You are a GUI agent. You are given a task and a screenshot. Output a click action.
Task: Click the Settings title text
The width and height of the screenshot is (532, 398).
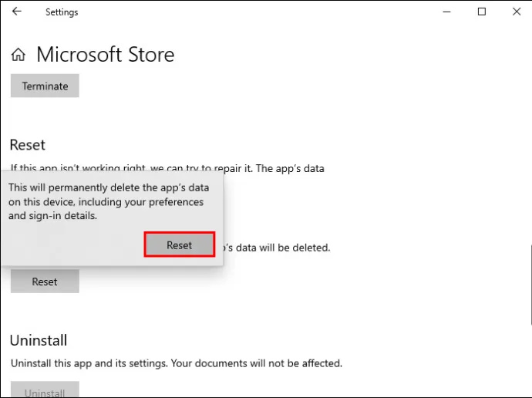click(62, 12)
